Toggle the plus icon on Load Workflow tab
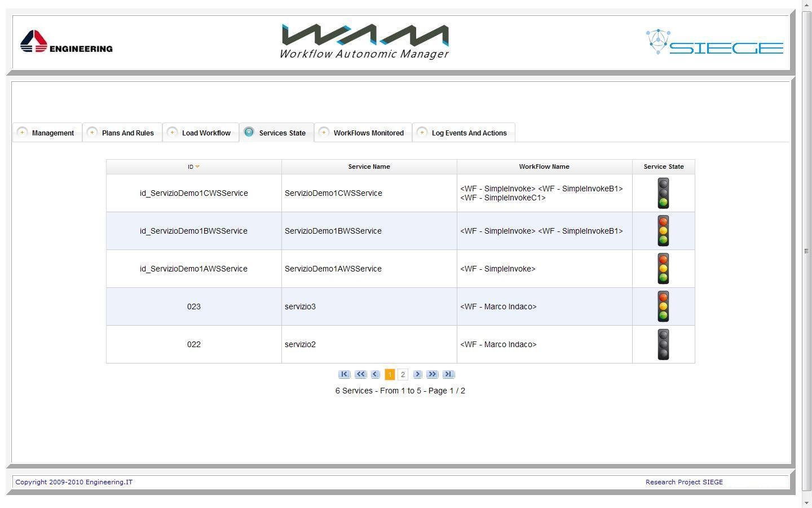Screen dimensions: 812x508 (x=171, y=132)
